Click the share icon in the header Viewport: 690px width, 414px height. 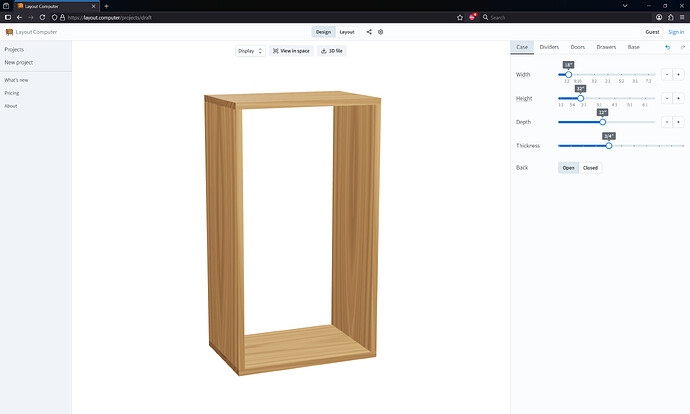(369, 32)
